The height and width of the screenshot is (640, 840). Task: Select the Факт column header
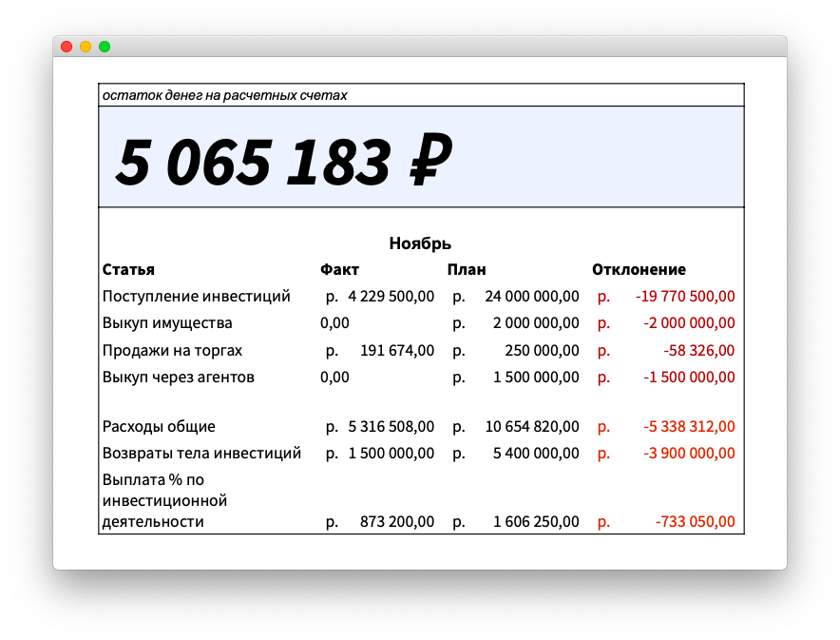coord(339,269)
